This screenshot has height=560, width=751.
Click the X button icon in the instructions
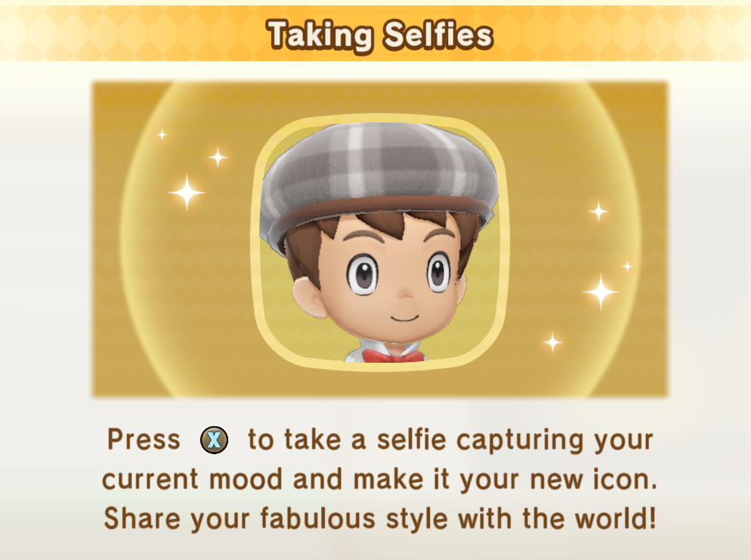coord(214,440)
